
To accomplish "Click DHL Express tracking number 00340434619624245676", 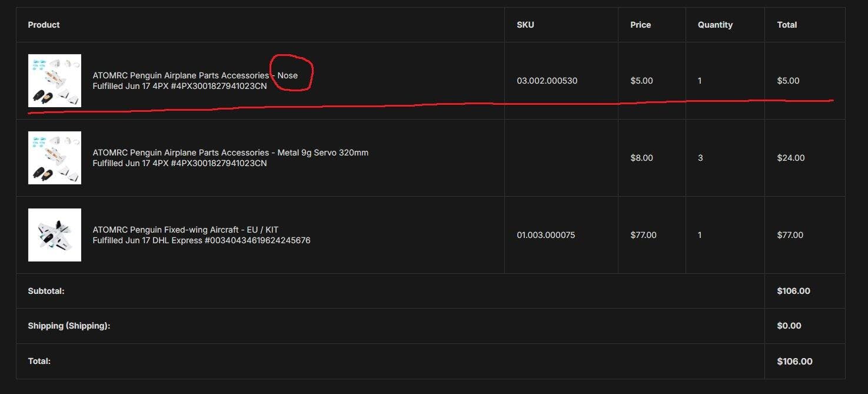I will pos(257,240).
